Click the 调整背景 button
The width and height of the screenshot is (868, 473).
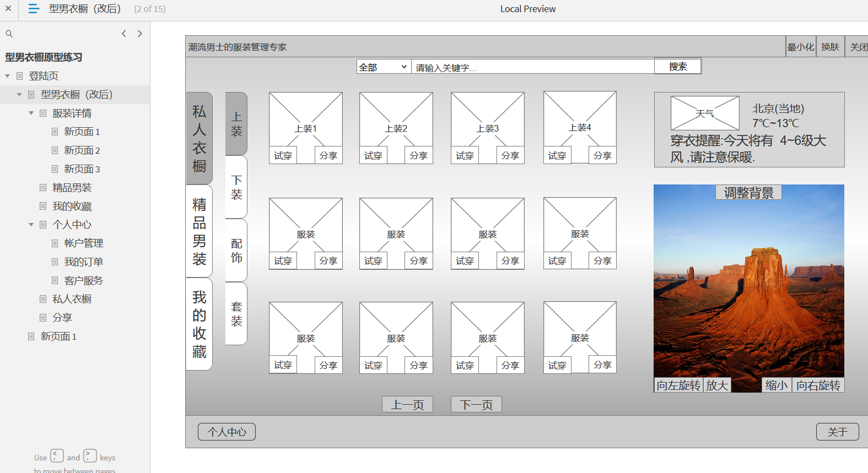coord(749,192)
